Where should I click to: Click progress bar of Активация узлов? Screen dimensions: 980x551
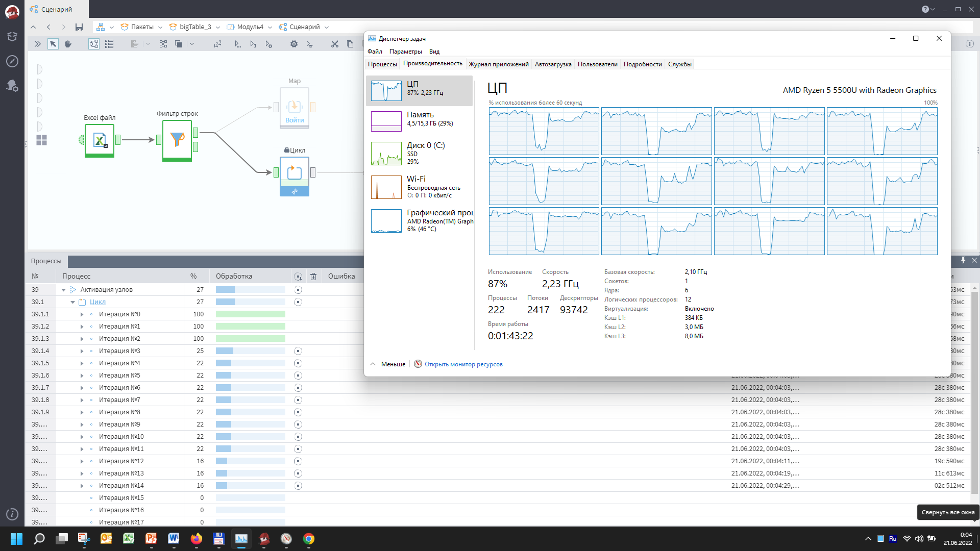[250, 290]
